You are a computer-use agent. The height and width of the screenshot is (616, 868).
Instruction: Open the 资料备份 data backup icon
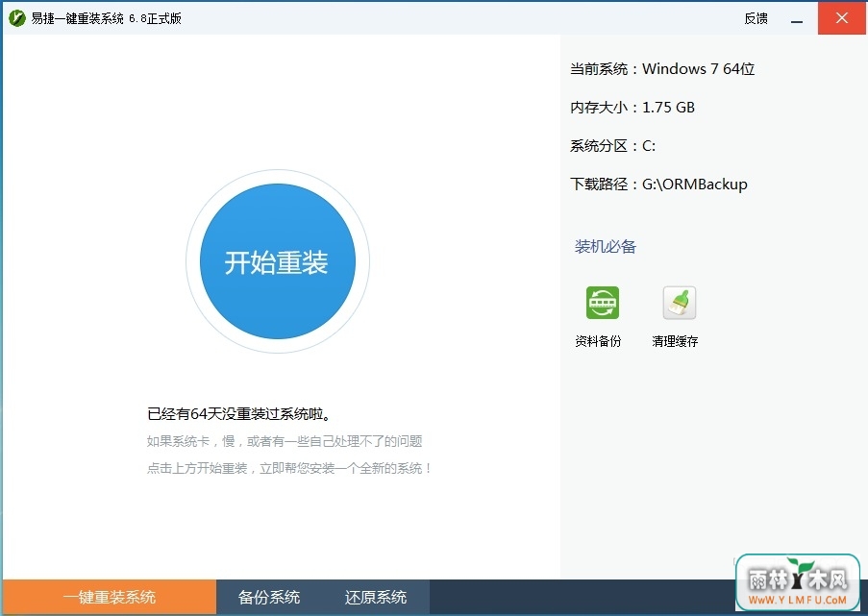pos(603,303)
